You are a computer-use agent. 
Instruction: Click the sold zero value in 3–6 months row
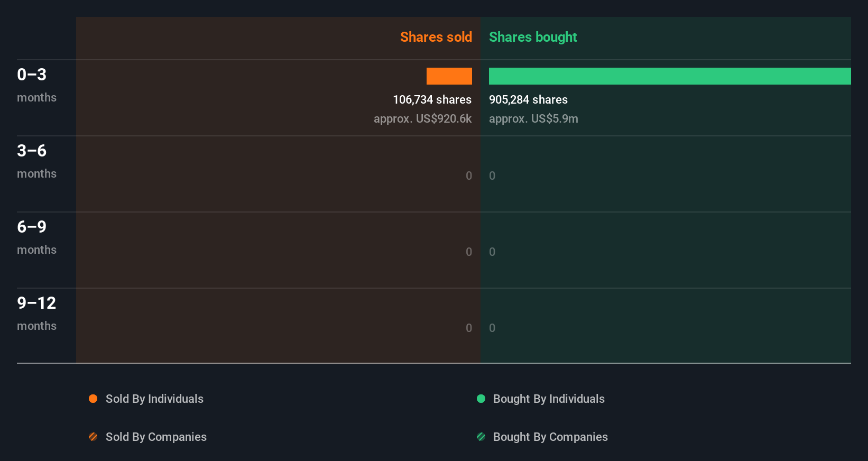tap(469, 176)
